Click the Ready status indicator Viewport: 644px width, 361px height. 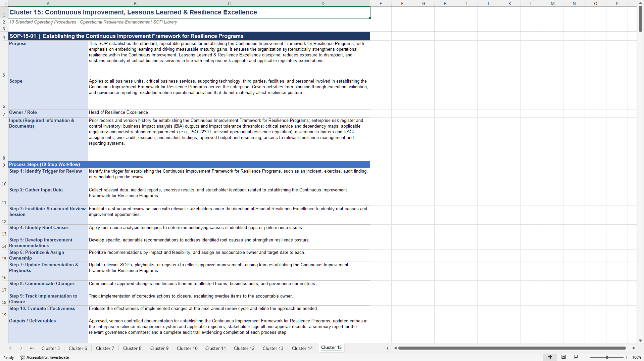point(9,358)
